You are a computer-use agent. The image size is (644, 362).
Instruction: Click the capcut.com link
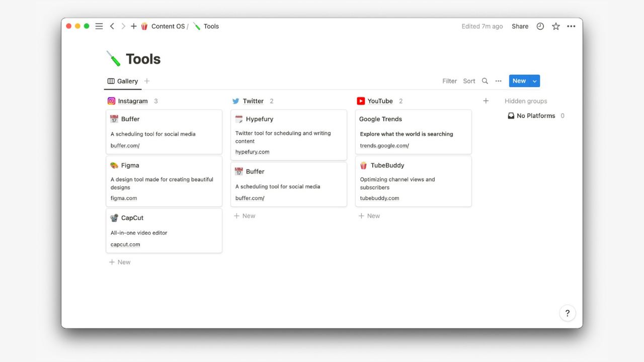[x=125, y=244]
